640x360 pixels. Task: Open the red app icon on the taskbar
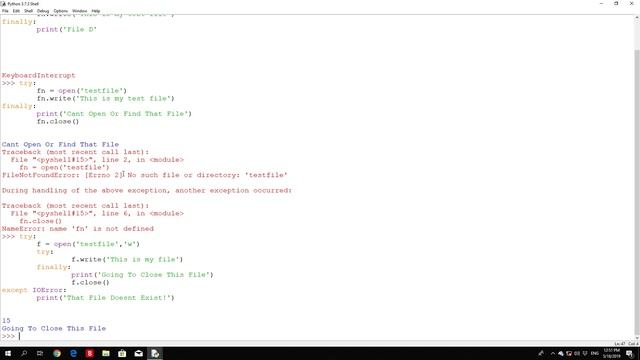pyautogui.click(x=89, y=353)
